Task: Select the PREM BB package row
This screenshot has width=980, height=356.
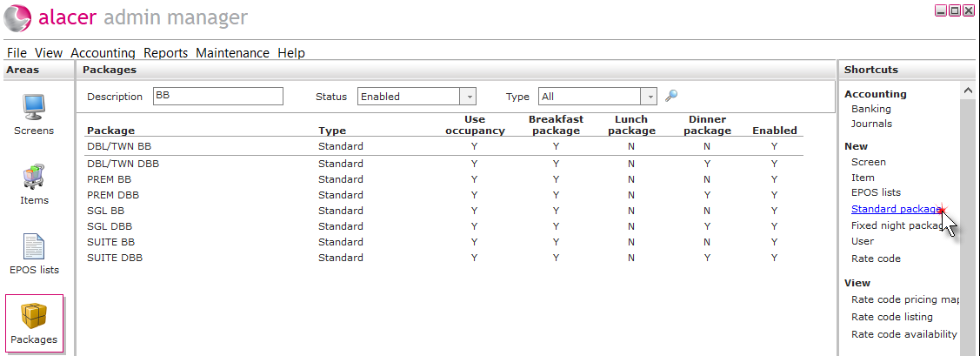Action: [443, 179]
